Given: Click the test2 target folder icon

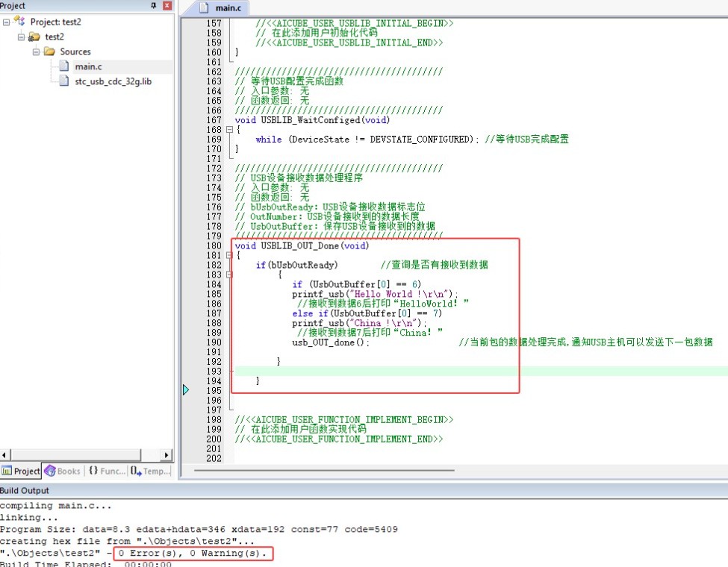Looking at the screenshot, I should (34, 37).
